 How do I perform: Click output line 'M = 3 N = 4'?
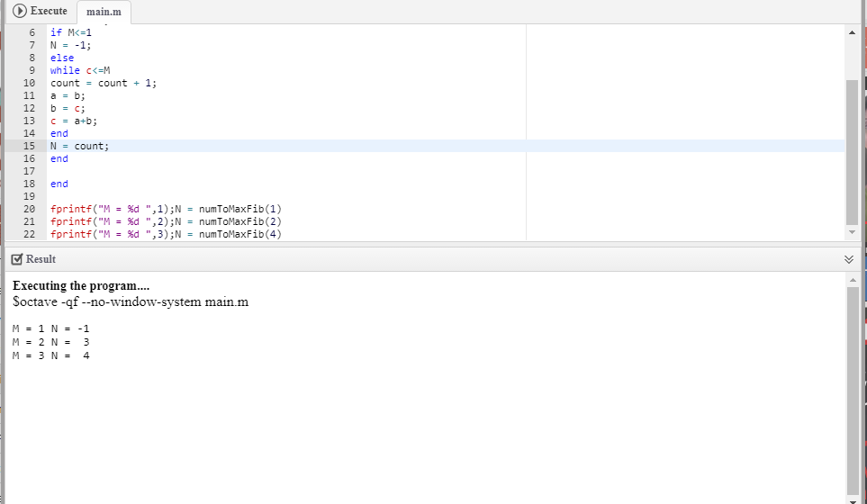[51, 355]
